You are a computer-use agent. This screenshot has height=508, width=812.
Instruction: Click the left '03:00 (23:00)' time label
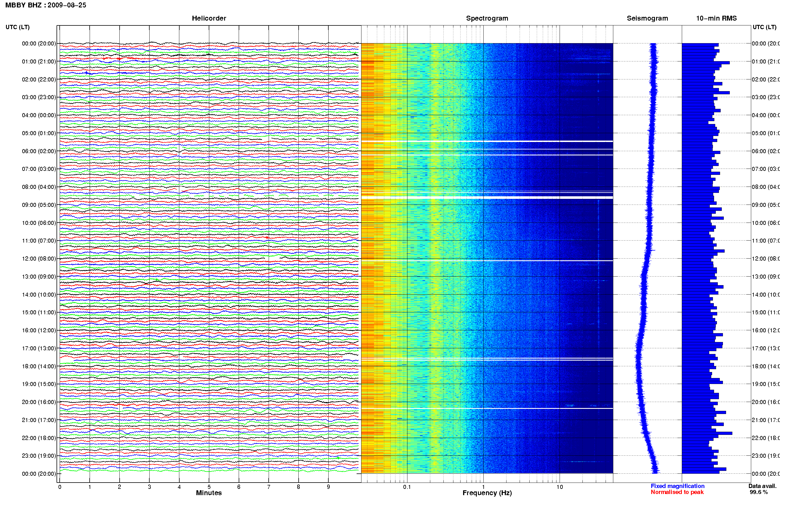(x=39, y=97)
